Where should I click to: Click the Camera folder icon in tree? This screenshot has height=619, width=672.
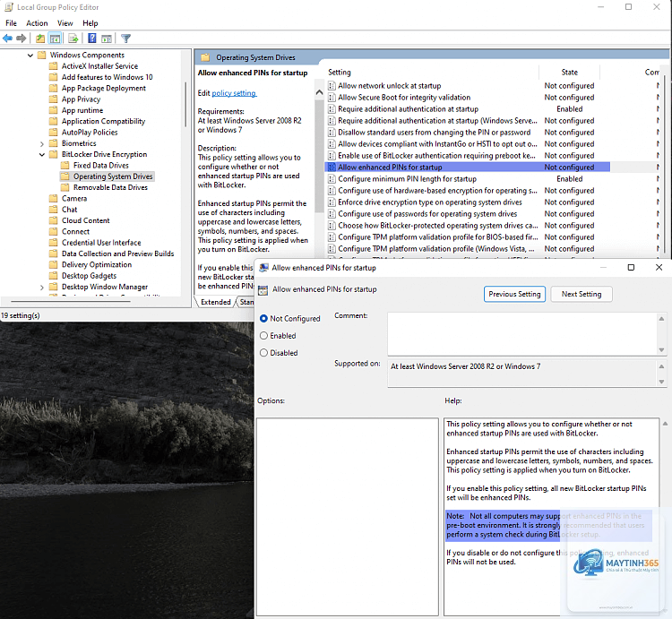coord(53,198)
